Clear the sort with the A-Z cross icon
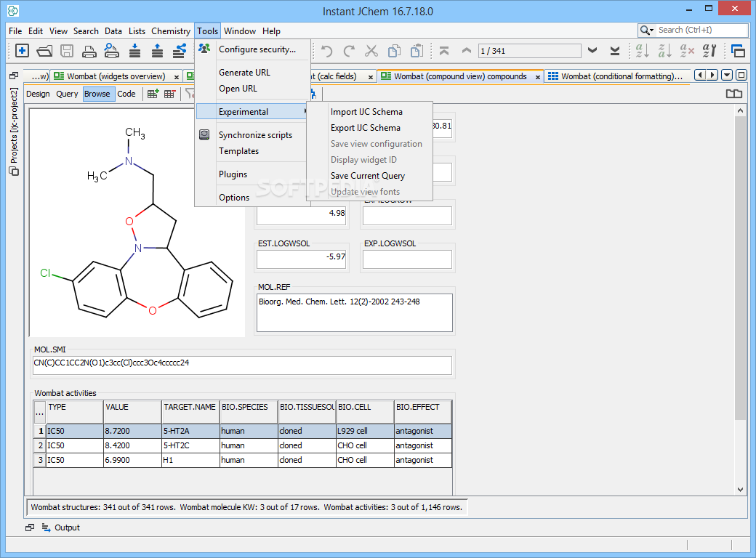The height and width of the screenshot is (558, 756). (x=687, y=51)
